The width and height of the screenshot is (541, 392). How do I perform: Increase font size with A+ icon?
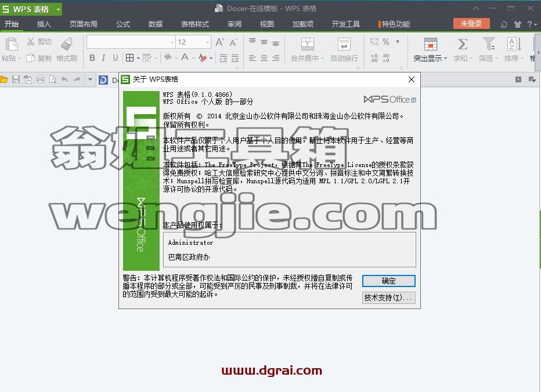pyautogui.click(x=220, y=42)
